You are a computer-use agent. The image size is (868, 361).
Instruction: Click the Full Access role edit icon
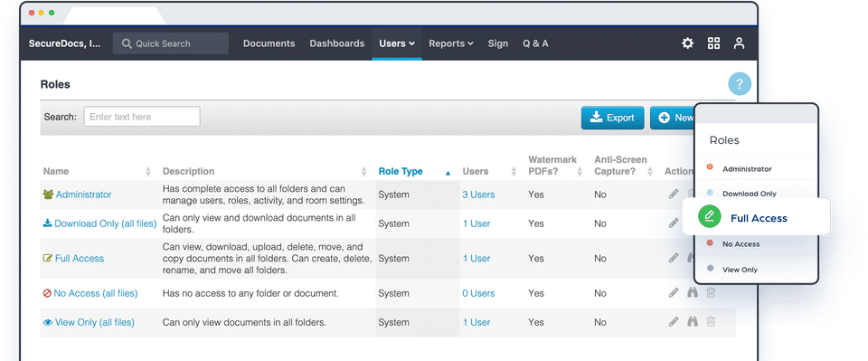[48, 258]
